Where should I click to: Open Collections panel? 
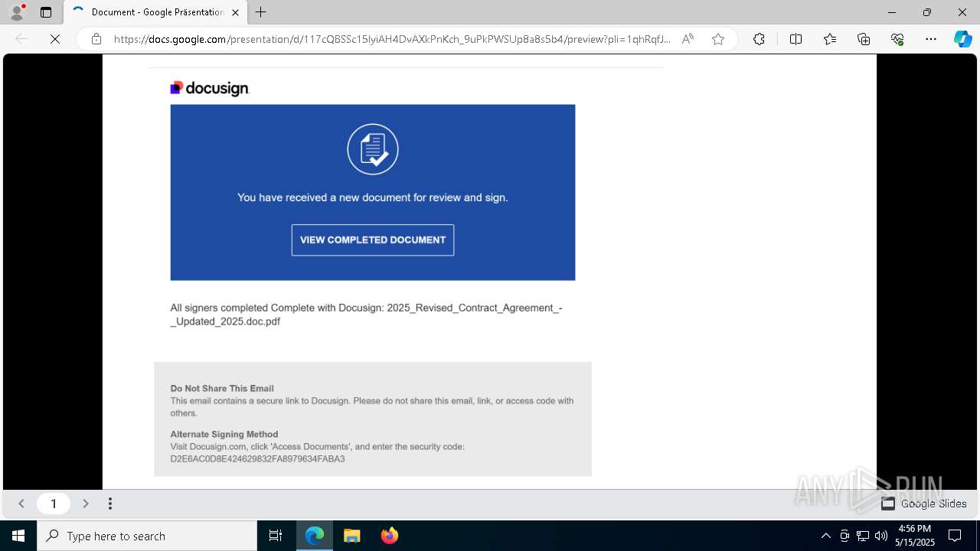(864, 39)
